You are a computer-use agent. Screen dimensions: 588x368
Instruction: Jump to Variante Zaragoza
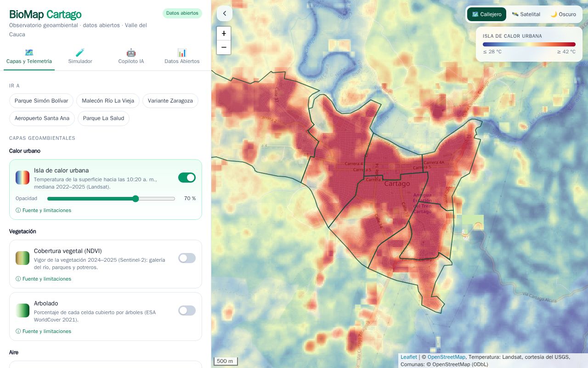tap(170, 101)
